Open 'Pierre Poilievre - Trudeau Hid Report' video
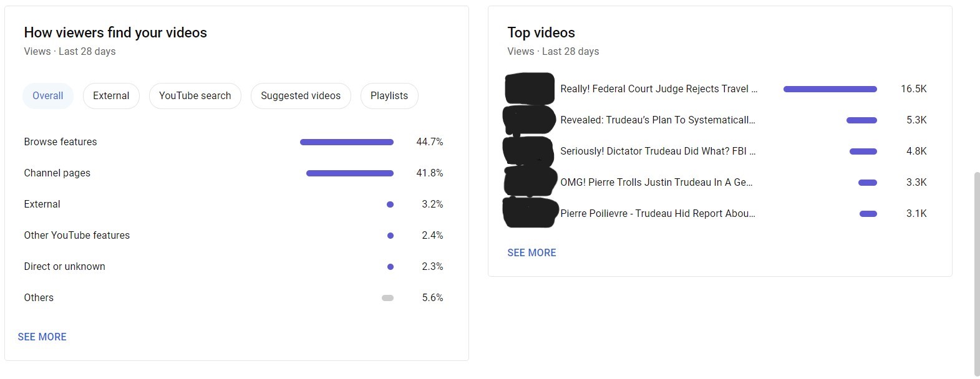 pos(657,214)
